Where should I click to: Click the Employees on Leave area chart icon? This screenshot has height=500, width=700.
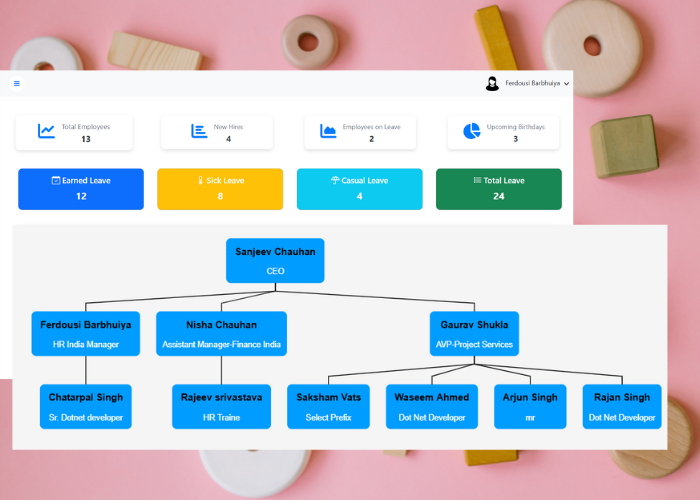[328, 131]
